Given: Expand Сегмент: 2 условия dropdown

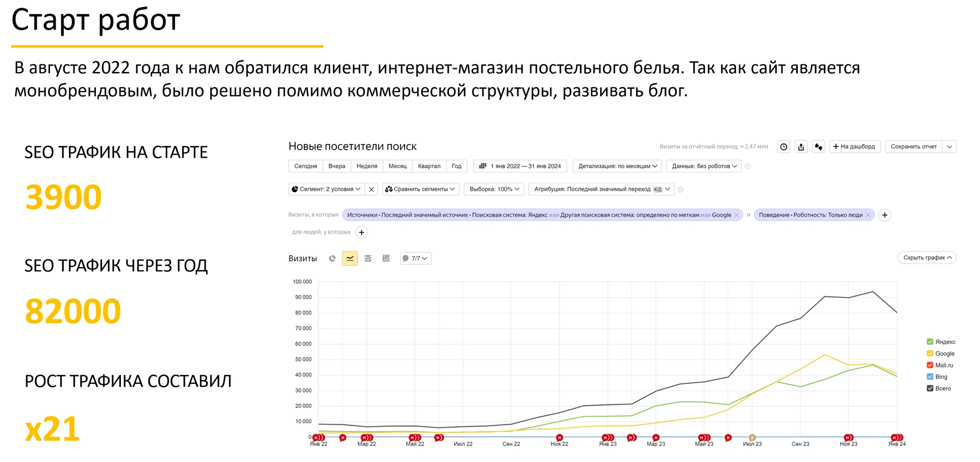Looking at the screenshot, I should [x=326, y=189].
